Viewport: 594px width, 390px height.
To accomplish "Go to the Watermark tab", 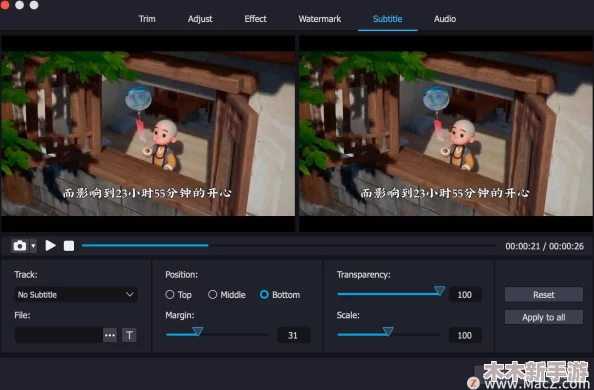I will (320, 19).
